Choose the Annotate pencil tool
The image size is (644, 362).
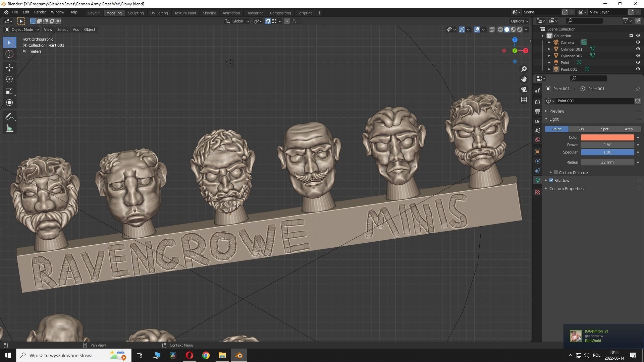[x=9, y=117]
